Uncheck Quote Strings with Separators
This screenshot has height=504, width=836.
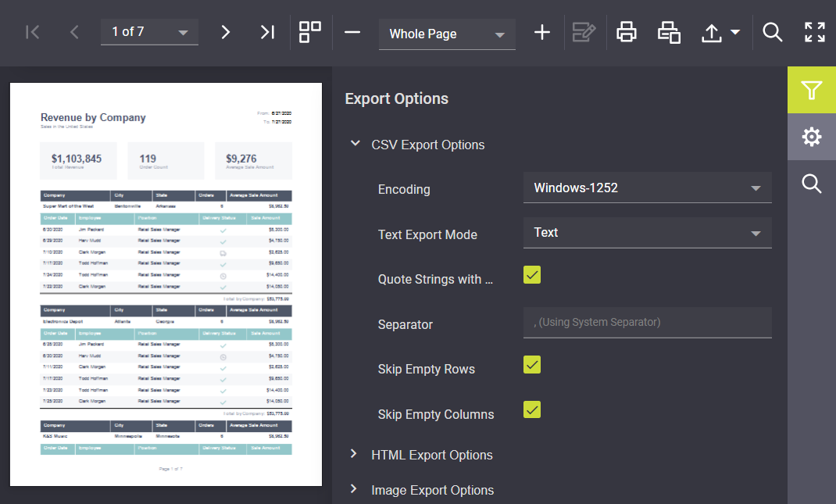coord(532,275)
